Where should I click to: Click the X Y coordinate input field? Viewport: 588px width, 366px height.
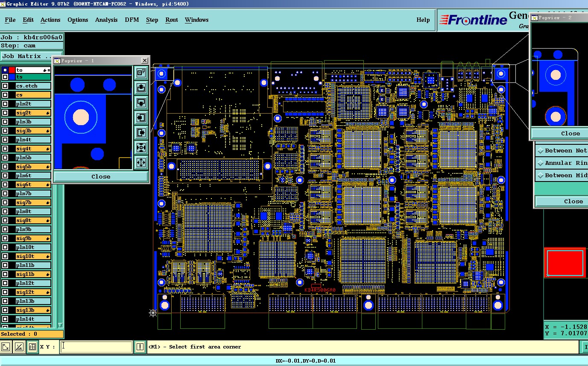click(96, 347)
